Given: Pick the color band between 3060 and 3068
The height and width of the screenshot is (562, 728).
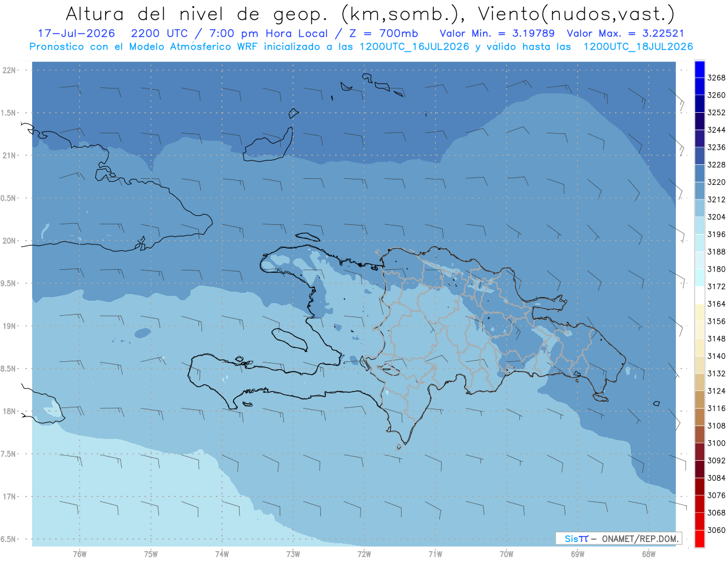Looking at the screenshot, I should [699, 521].
